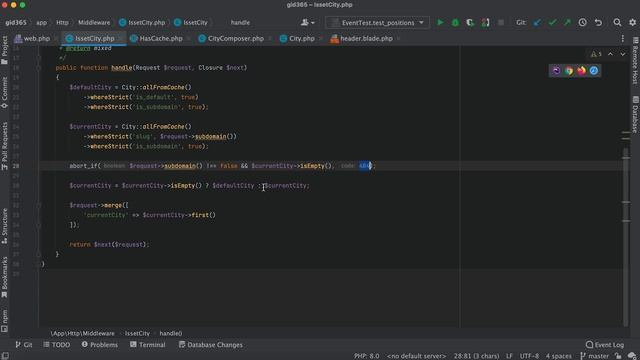Open the Remote Host side panel
Image resolution: width=640 pixels, height=360 pixels.
(x=636, y=60)
